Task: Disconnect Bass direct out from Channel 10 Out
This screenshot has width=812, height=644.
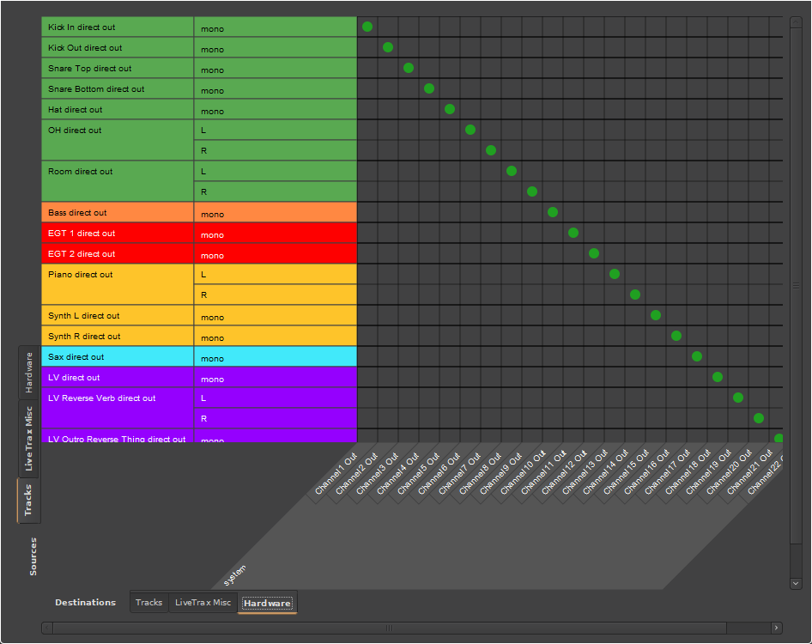Action: [553, 212]
